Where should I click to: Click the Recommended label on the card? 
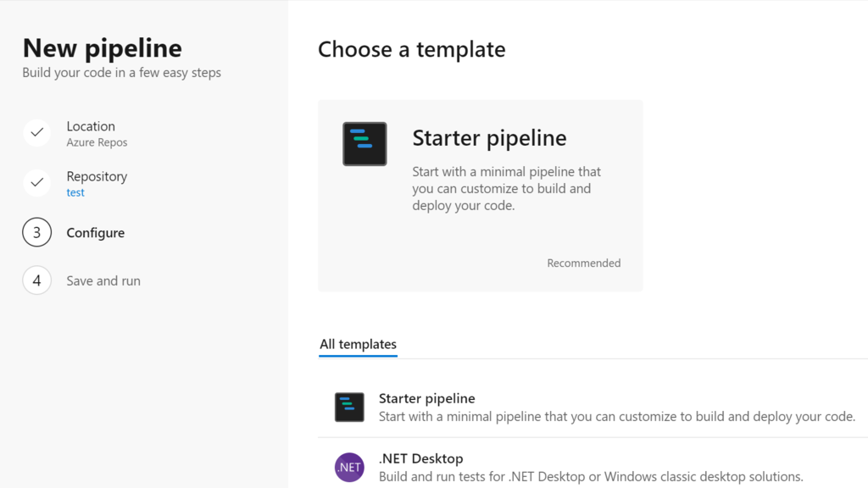click(583, 263)
